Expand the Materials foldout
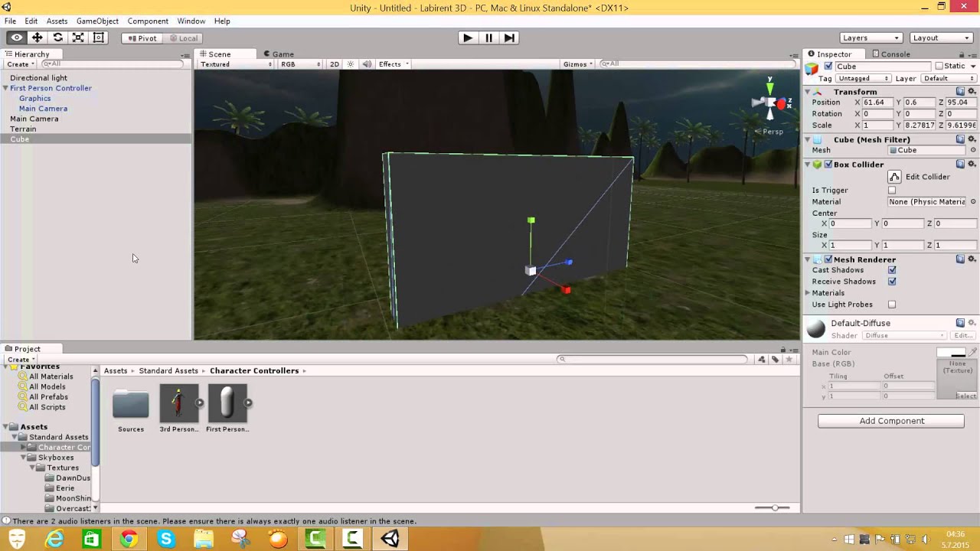980x551 pixels. (808, 293)
